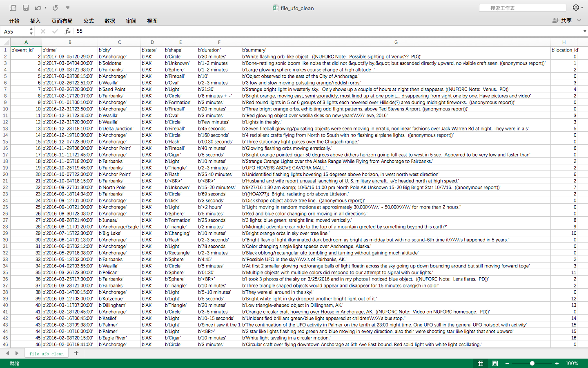Click the zoom out minus button
This screenshot has width=588, height=368.
click(507, 364)
